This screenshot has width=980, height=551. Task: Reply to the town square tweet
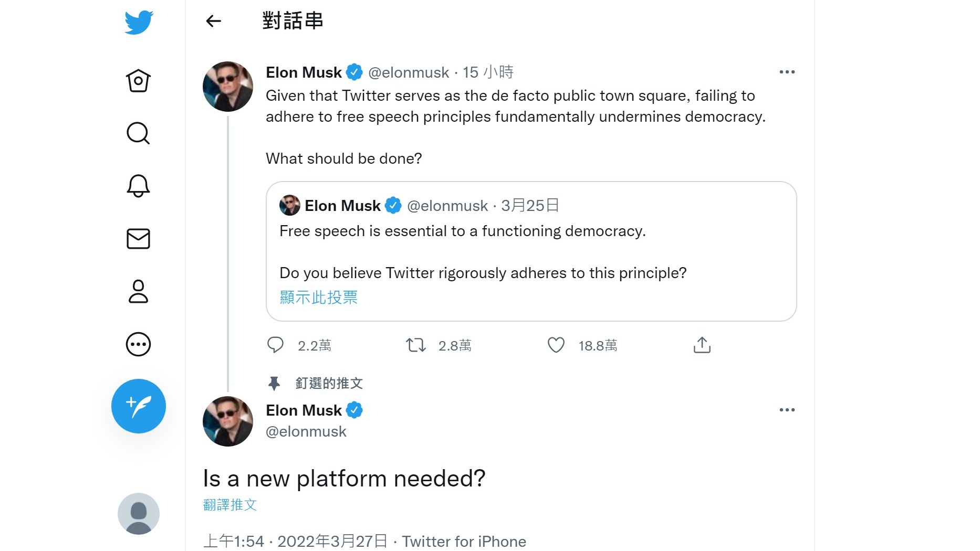point(275,345)
